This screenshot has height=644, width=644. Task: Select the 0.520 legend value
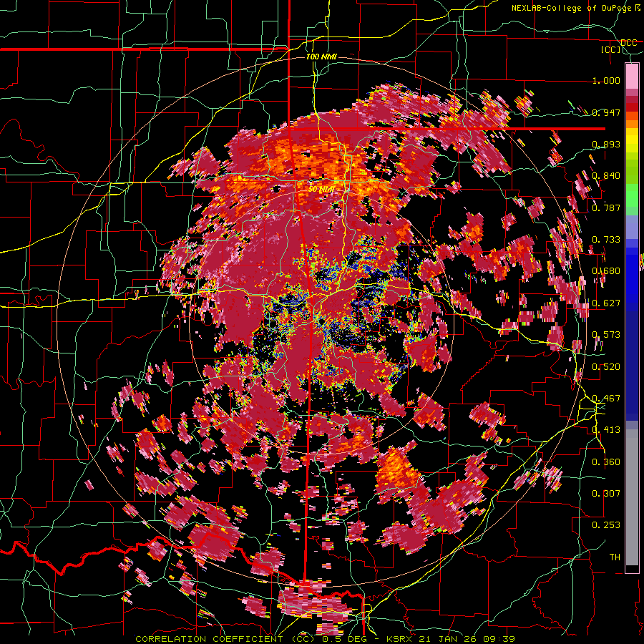pos(606,367)
